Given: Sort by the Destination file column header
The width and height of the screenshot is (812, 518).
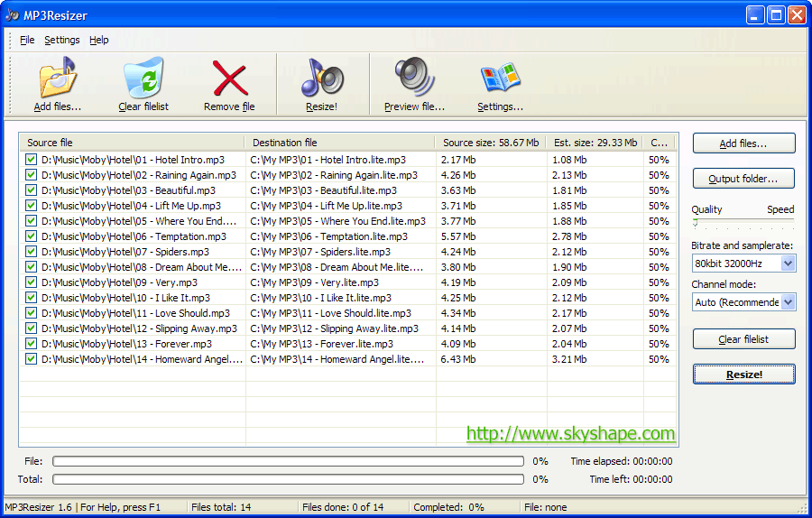Looking at the screenshot, I should (x=340, y=143).
